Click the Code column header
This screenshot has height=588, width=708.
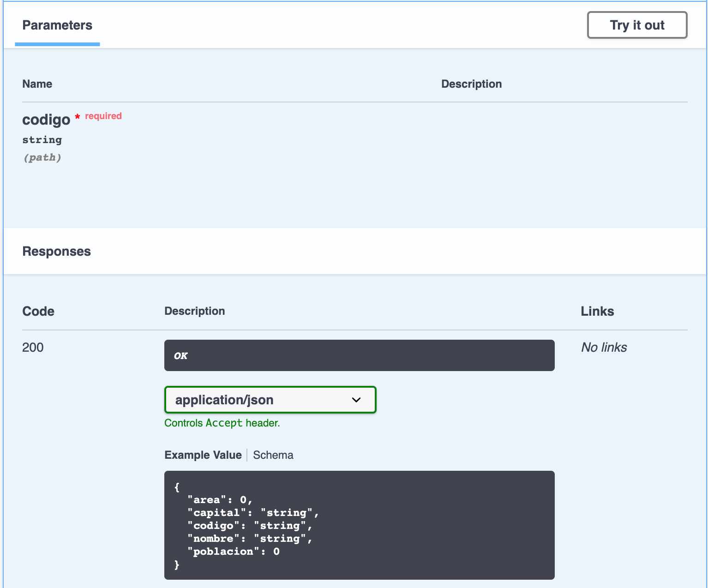pos(38,312)
